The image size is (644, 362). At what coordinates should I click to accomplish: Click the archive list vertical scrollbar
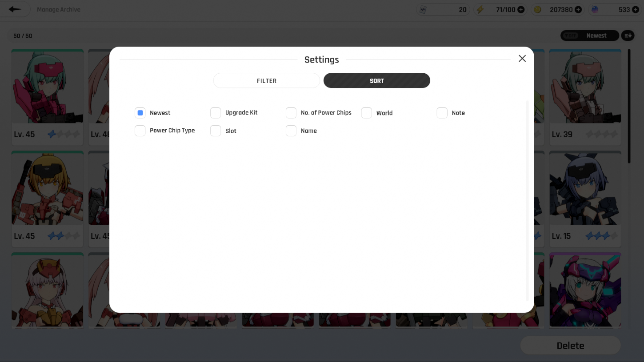coord(629,106)
